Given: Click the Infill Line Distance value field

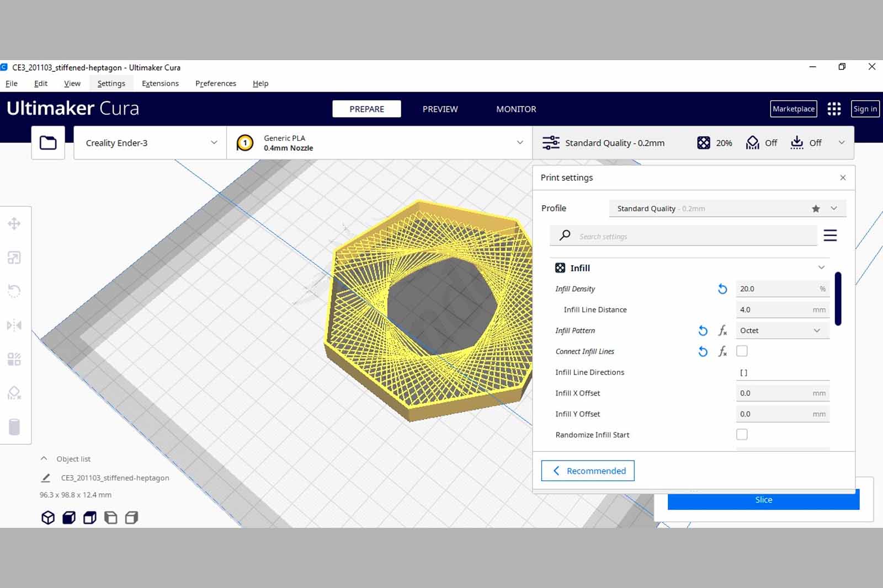Looking at the screenshot, I should (783, 309).
